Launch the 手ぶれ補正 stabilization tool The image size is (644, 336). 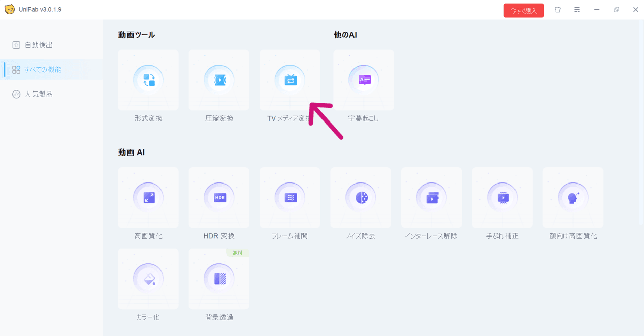pos(502,198)
